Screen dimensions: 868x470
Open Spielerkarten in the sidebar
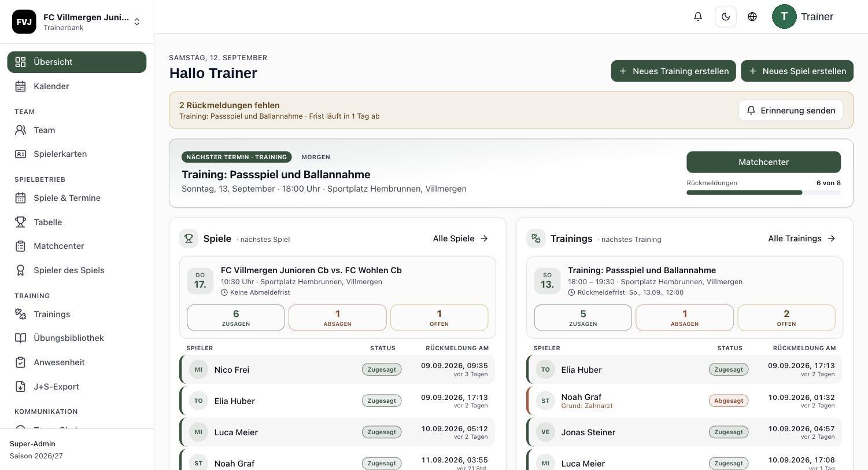click(x=77, y=154)
